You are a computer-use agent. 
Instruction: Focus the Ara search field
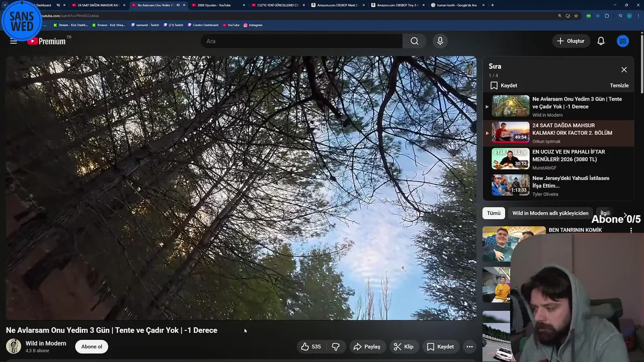302,41
